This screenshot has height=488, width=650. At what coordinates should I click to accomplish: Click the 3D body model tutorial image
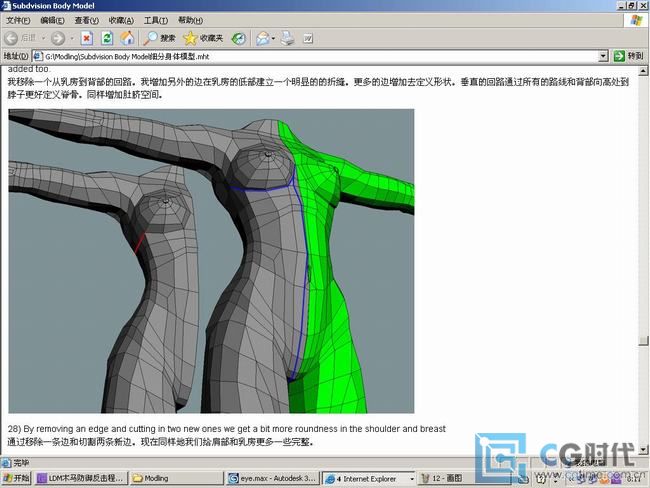pos(211,261)
